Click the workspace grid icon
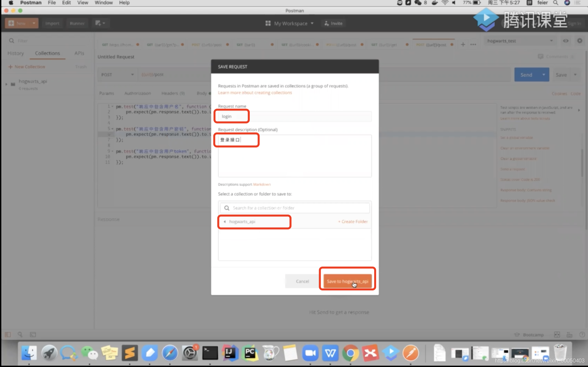Image resolution: width=588 pixels, height=367 pixels. click(x=268, y=23)
